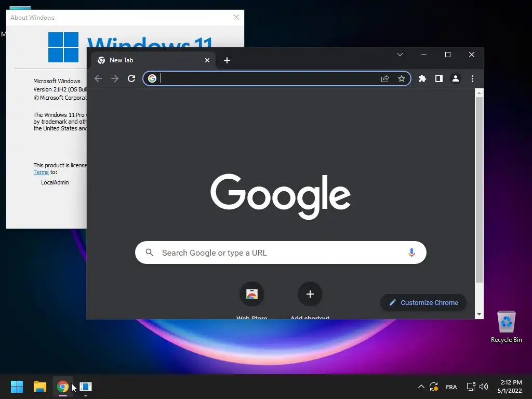This screenshot has width=532, height=399.
Task: Switch the FRA input language
Action: tap(451, 387)
